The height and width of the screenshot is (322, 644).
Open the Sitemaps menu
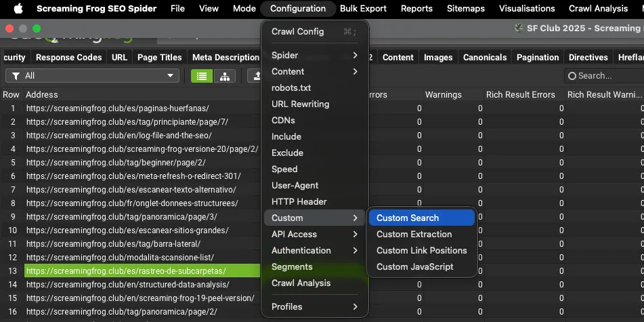(466, 9)
